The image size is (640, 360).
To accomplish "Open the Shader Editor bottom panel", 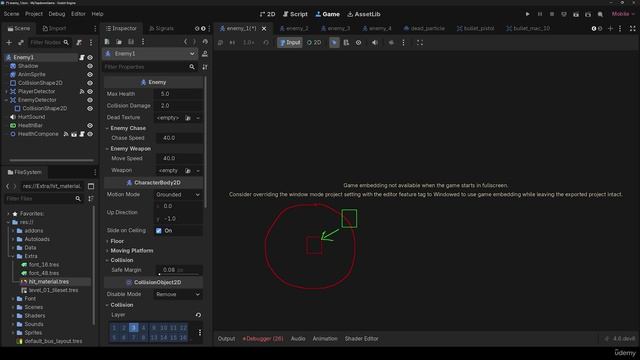I will 362,339.
